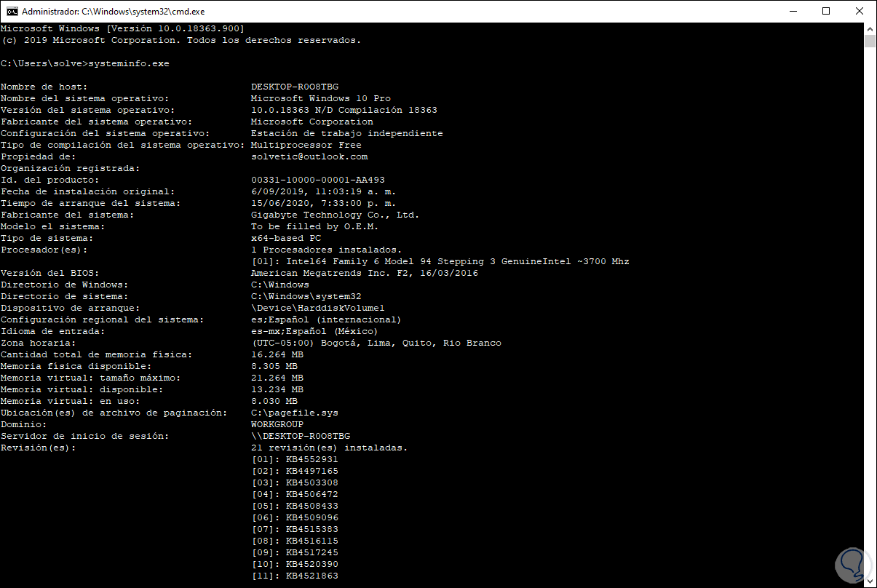Click OS version 10.0.18363 N/D Compilación 18363

click(344, 110)
